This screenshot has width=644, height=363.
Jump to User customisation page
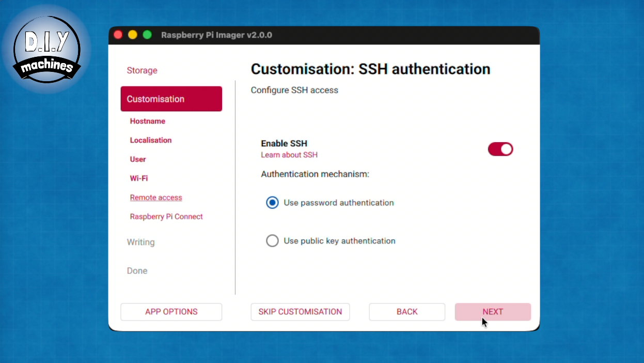coord(138,159)
